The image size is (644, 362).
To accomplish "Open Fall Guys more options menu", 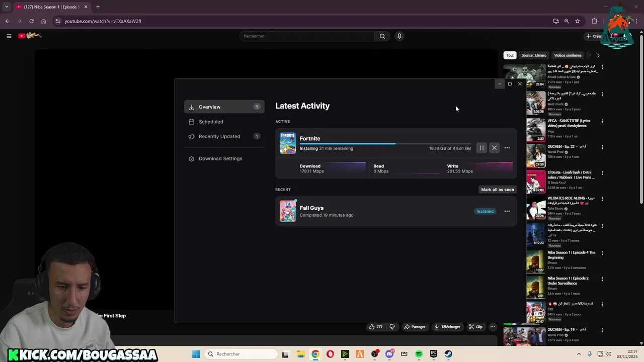I will pos(507,211).
